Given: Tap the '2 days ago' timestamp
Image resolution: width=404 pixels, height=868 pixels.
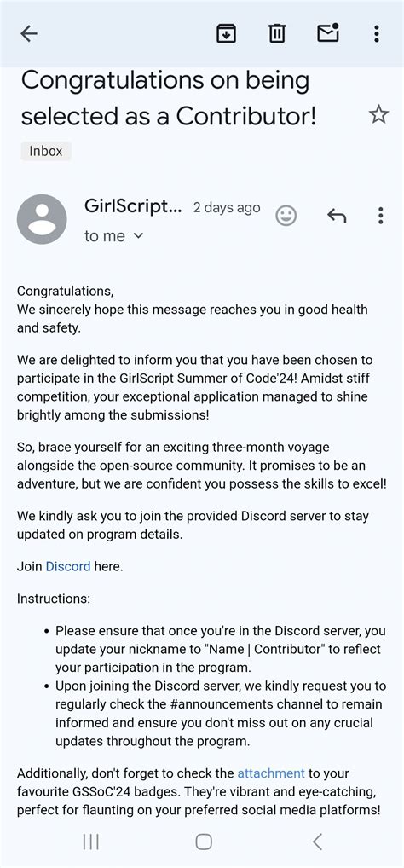Looking at the screenshot, I should tap(227, 207).
